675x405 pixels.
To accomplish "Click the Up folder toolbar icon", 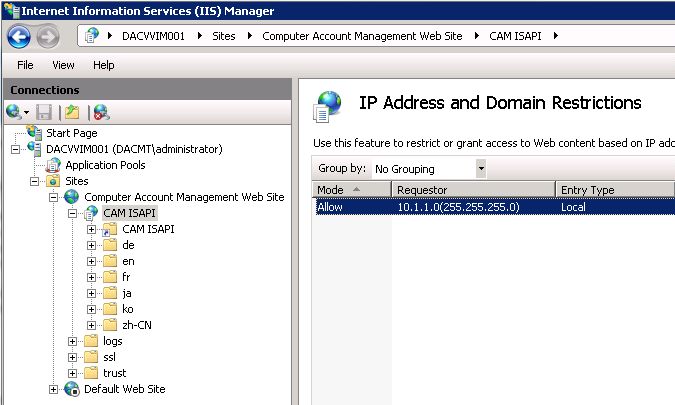I will [x=72, y=112].
